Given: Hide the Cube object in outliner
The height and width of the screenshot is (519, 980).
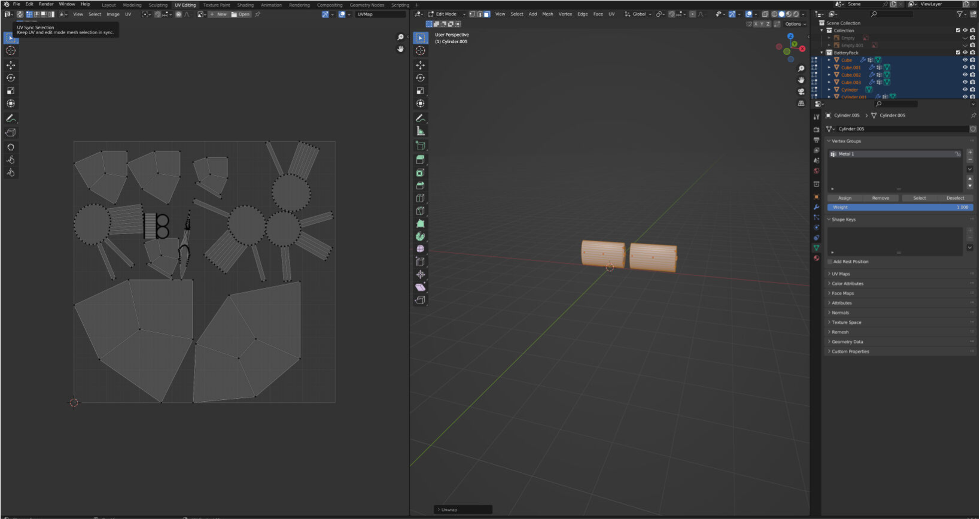Looking at the screenshot, I should point(964,60).
